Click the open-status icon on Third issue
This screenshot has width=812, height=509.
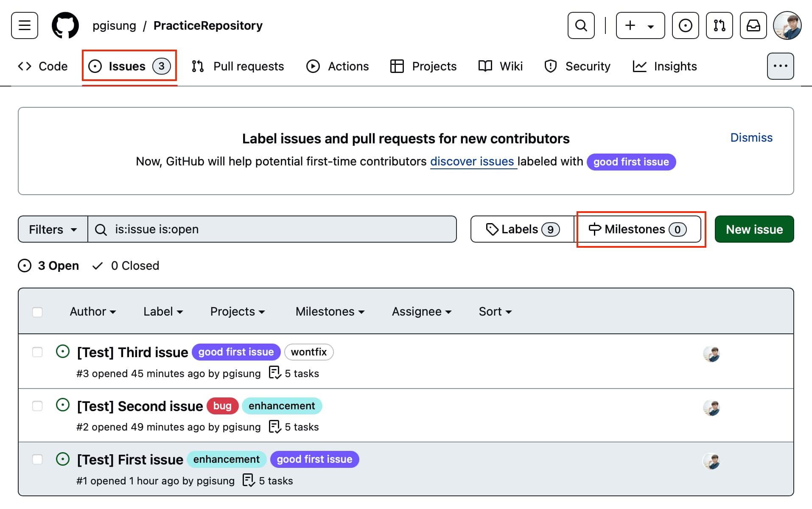[x=63, y=352]
